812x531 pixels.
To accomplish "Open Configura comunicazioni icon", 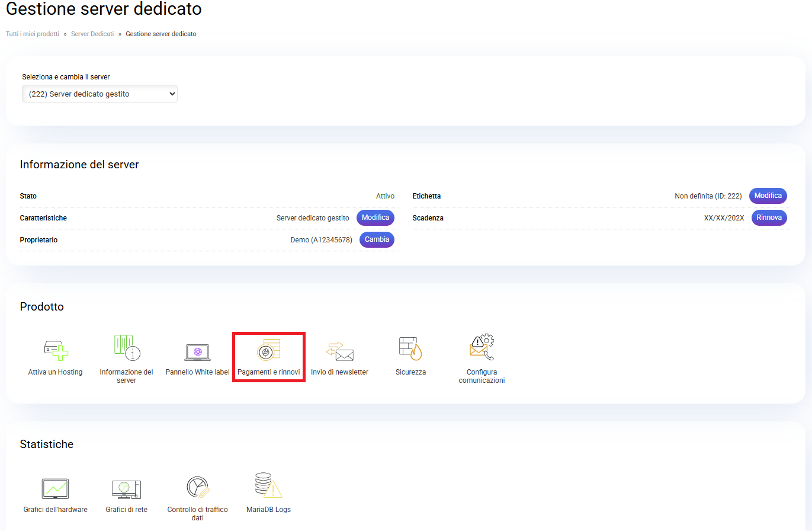I will (x=482, y=348).
